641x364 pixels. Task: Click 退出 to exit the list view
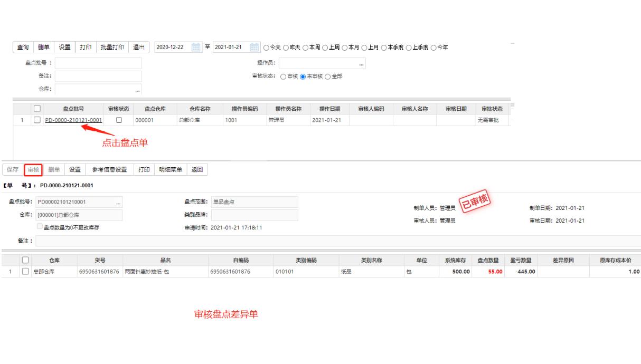pos(139,46)
